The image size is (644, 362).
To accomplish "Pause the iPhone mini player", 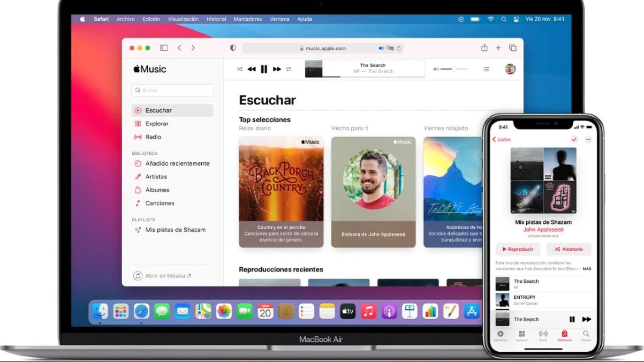I will tap(572, 319).
